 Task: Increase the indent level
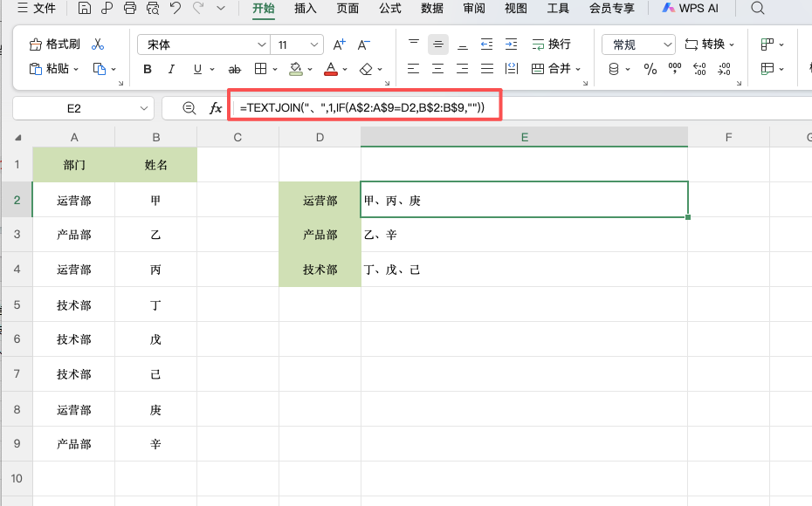[x=511, y=44]
